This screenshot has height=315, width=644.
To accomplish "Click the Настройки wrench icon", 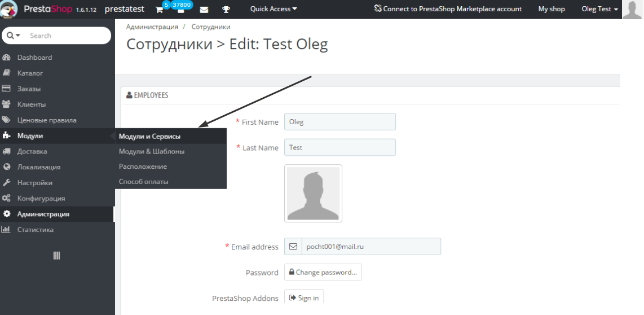I will [x=6, y=182].
